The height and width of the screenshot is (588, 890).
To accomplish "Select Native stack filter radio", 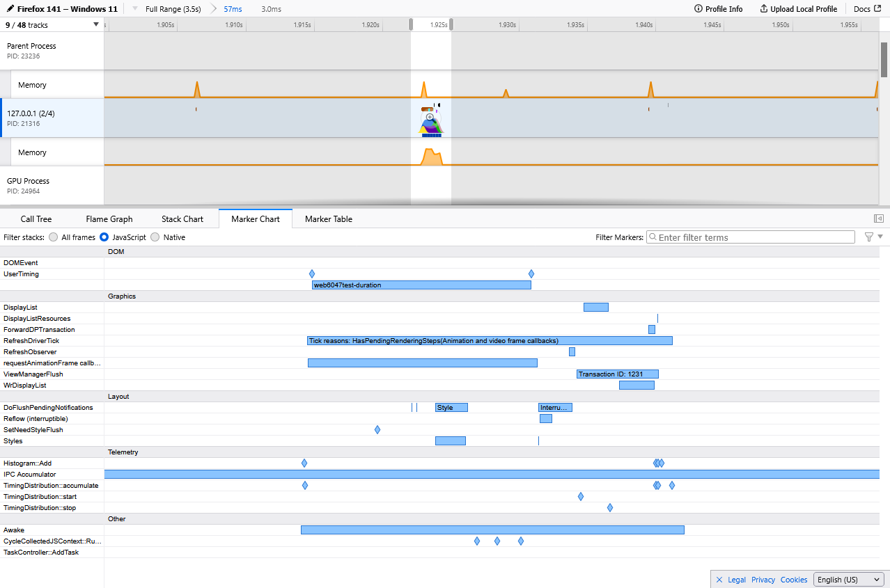I will click(155, 237).
